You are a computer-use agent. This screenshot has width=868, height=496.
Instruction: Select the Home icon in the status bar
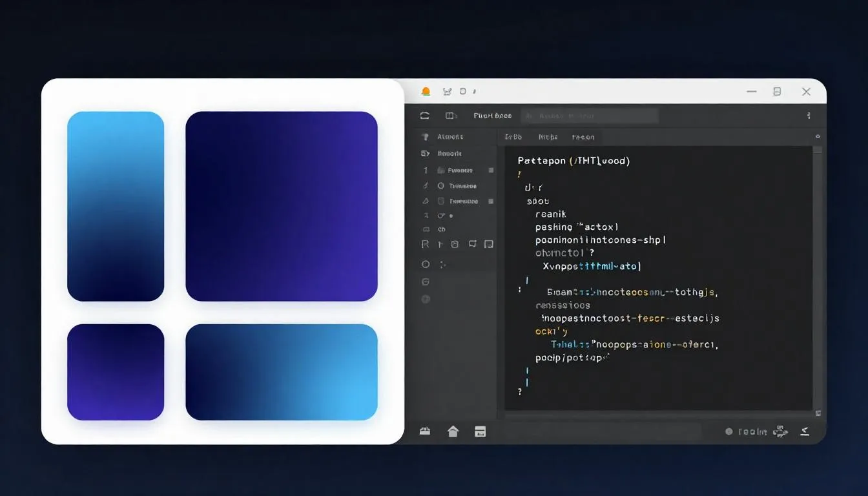[453, 431]
